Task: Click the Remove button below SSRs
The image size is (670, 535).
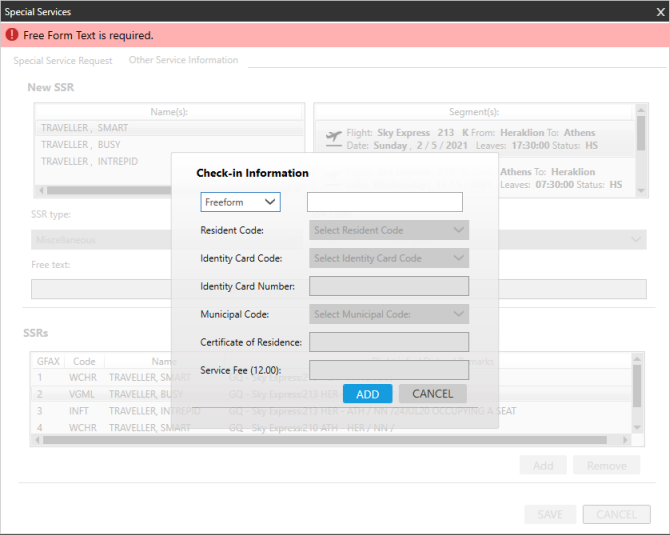Action: pos(606,465)
